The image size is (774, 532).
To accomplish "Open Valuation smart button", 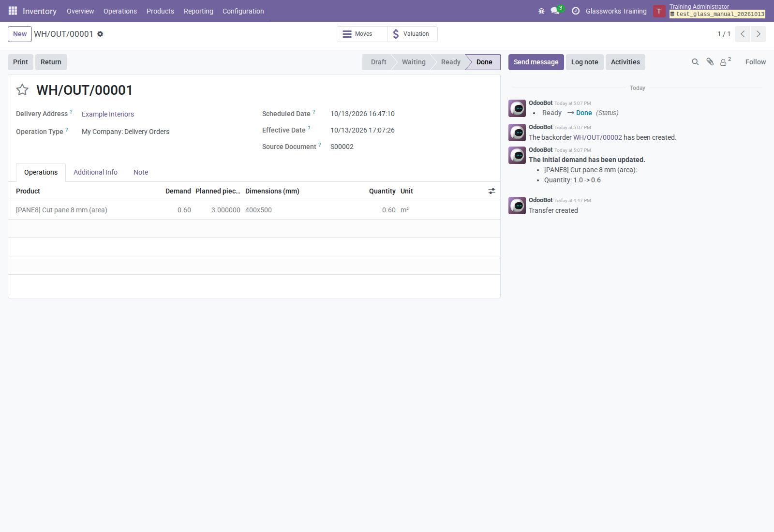I will tap(412, 34).
